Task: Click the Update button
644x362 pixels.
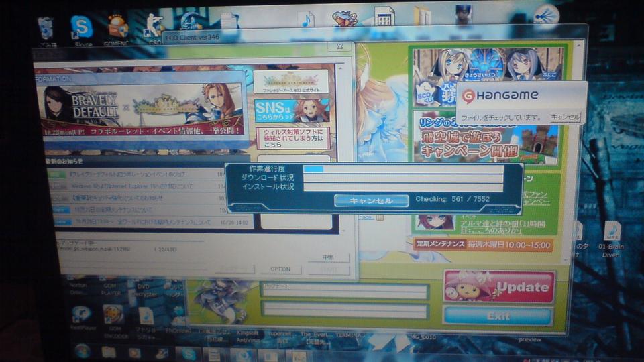Action: 499,286
